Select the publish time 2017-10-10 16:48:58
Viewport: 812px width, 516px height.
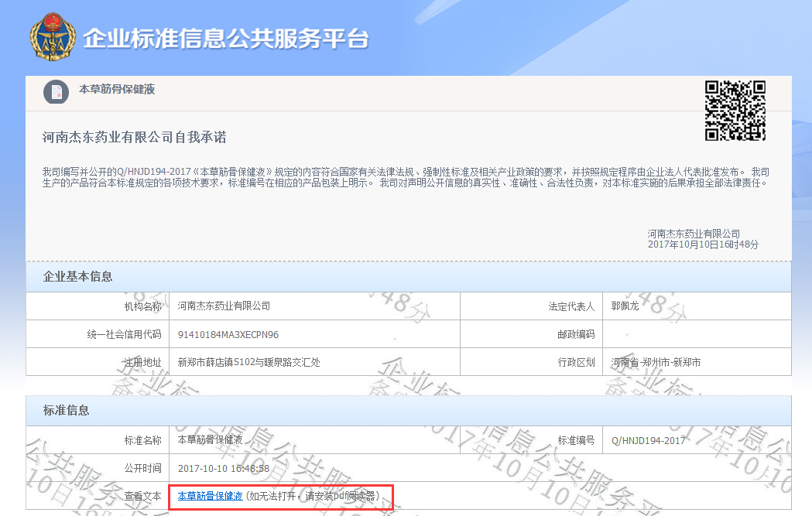[224, 468]
